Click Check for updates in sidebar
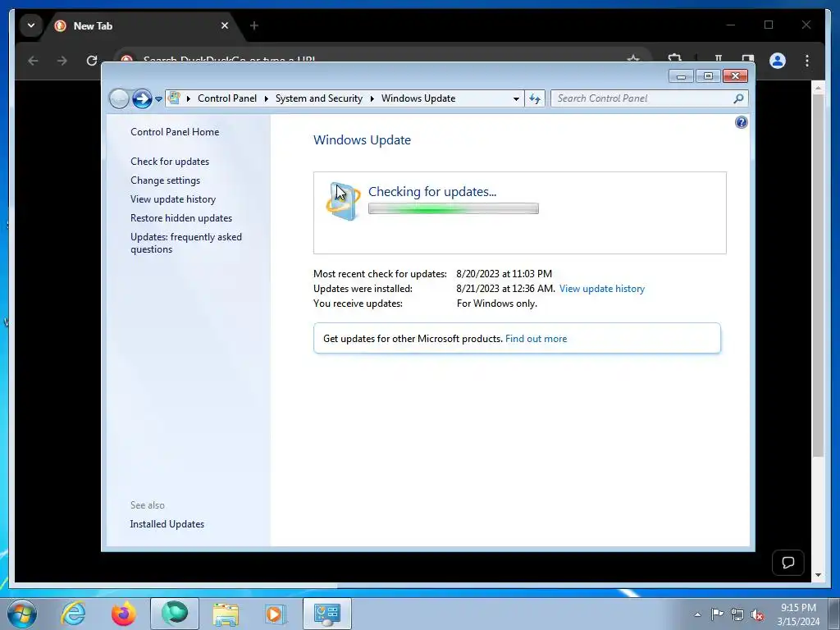 click(170, 162)
